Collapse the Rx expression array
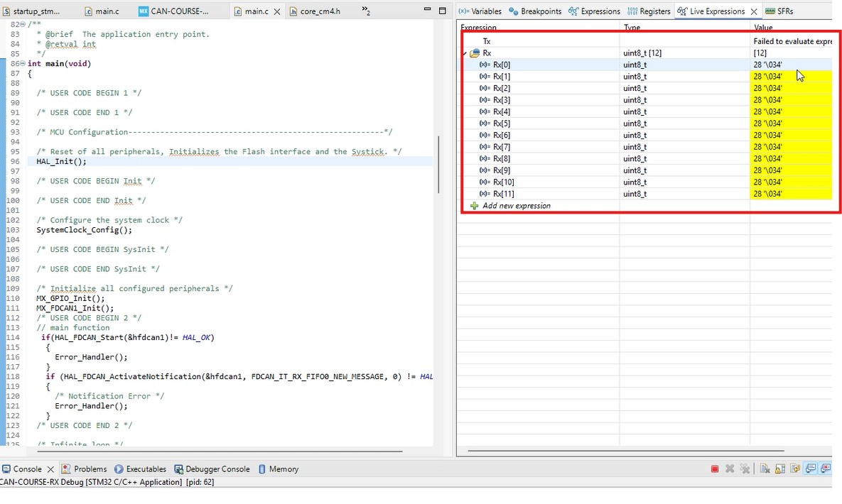The image size is (842, 504). point(466,53)
